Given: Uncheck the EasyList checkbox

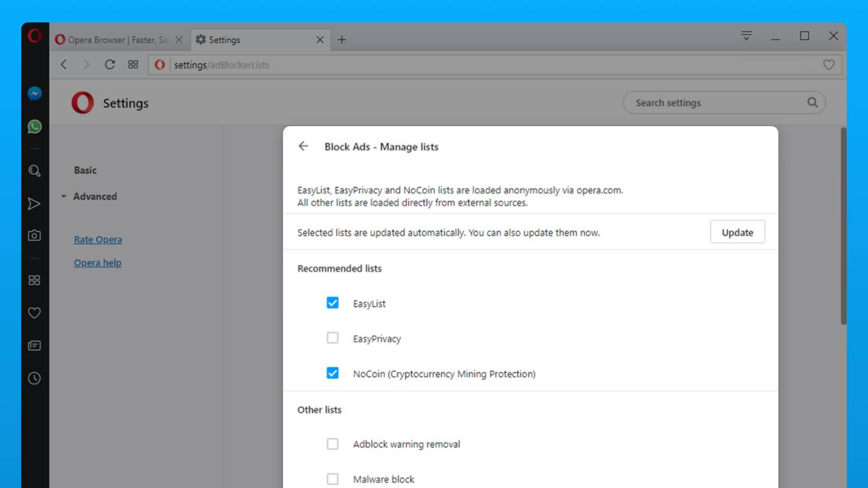Looking at the screenshot, I should tap(333, 303).
